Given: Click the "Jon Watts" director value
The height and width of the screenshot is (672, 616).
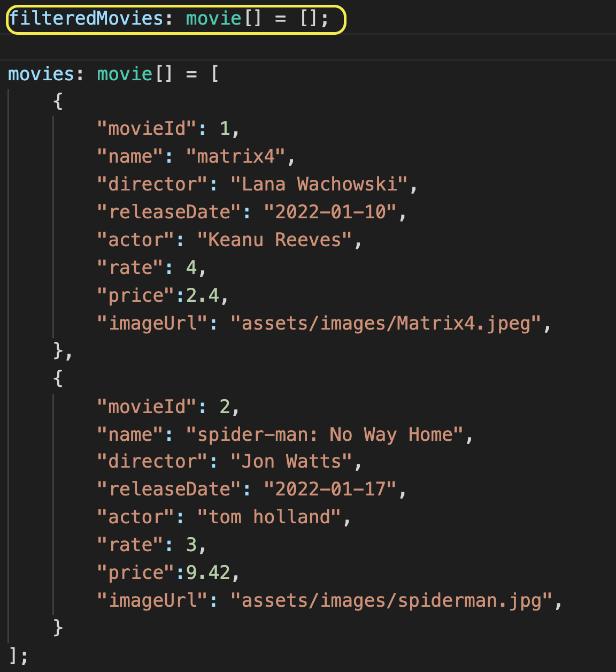Looking at the screenshot, I should pyautogui.click(x=291, y=461).
